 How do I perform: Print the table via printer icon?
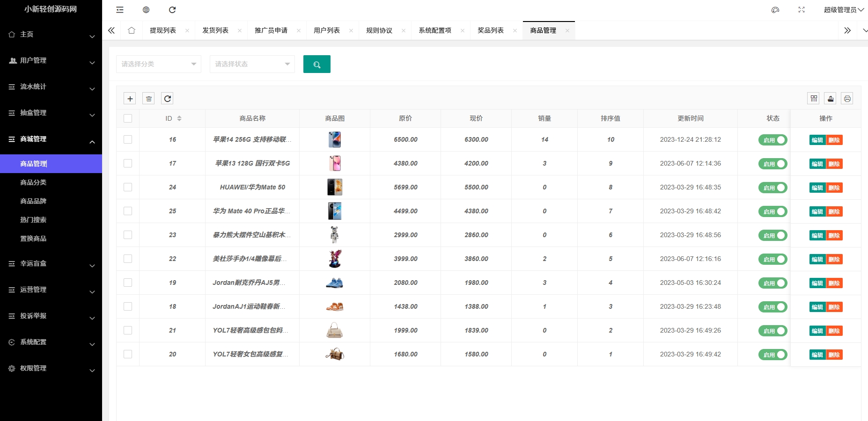point(847,98)
